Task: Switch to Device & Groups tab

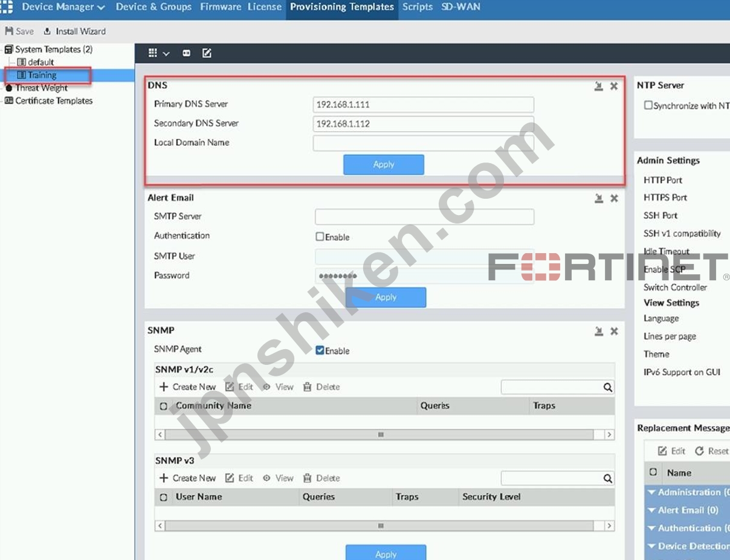Action: 153,7
